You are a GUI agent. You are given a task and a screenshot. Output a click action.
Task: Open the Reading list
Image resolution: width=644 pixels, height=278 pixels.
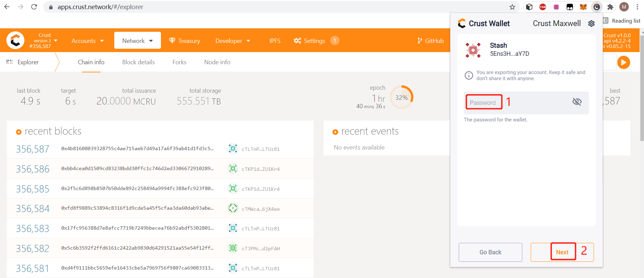(x=622, y=21)
